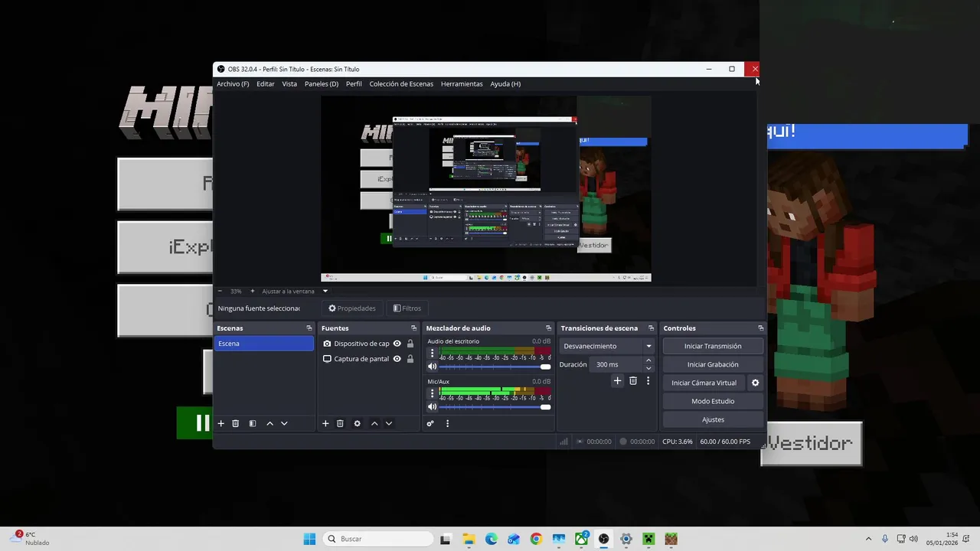Move source down arrow in Fuentes panel
This screenshot has width=980, height=551.
(389, 423)
